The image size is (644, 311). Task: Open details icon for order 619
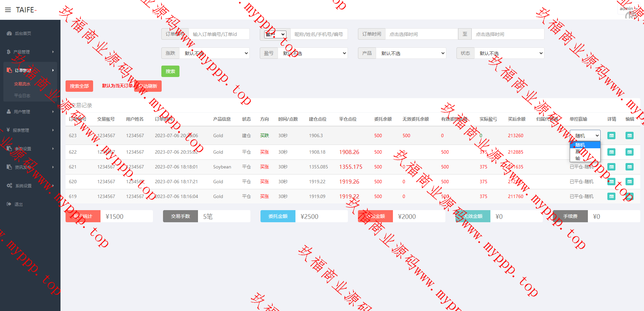611,196
